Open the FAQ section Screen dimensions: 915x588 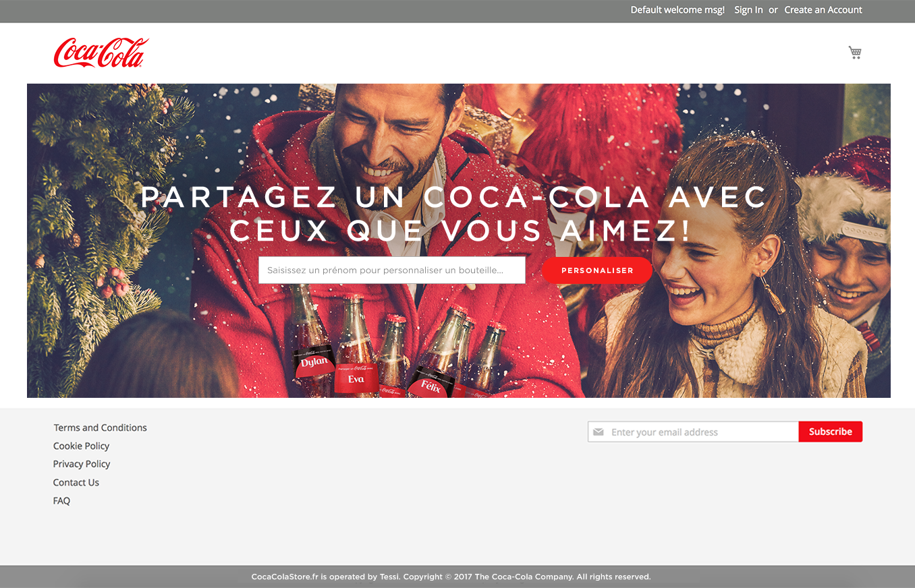(61, 500)
